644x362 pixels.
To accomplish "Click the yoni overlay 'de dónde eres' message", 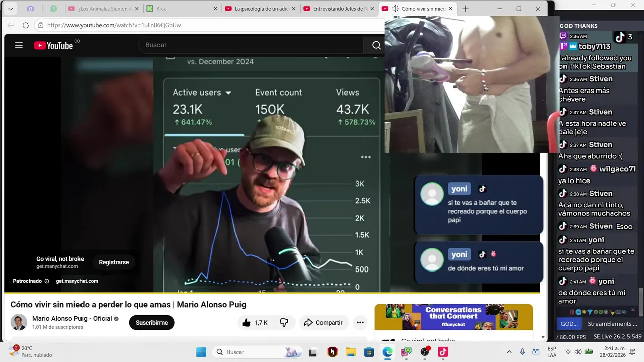I will (478, 262).
